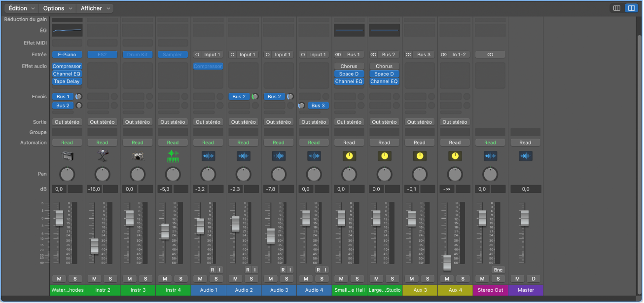Open the Compressor plugin on the first channel

(x=67, y=66)
